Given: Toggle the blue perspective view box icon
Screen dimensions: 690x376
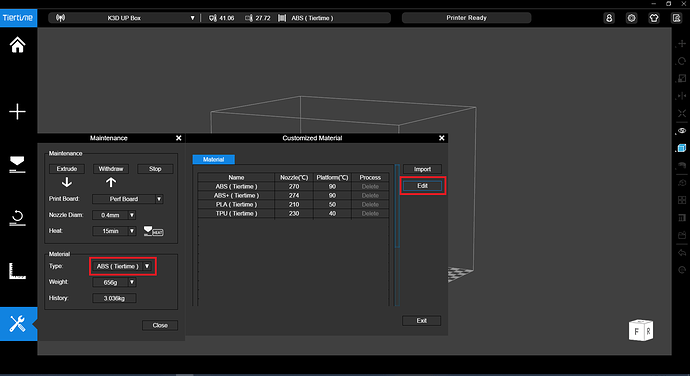Looking at the screenshot, I should (682, 148).
